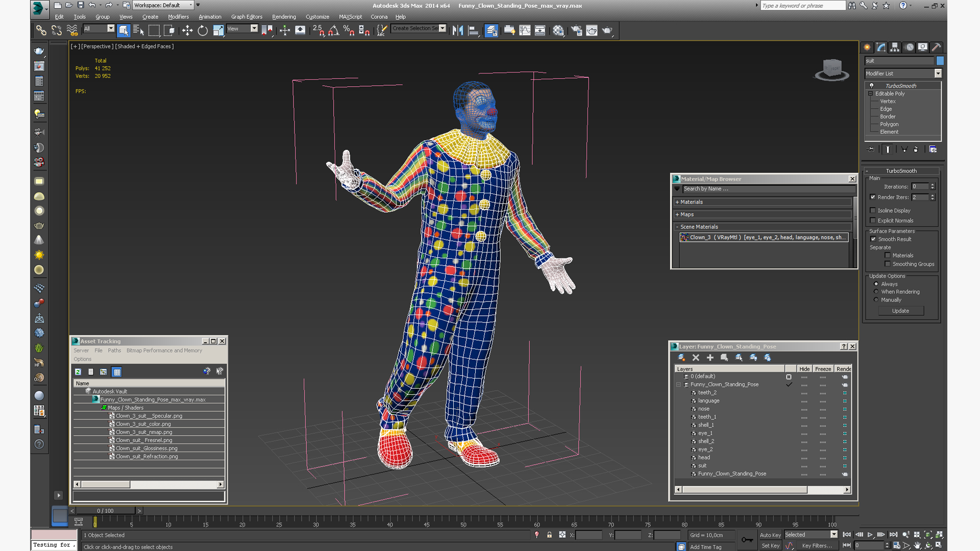This screenshot has height=551, width=980.
Task: Open Select by Name dialog
Action: click(x=138, y=31)
